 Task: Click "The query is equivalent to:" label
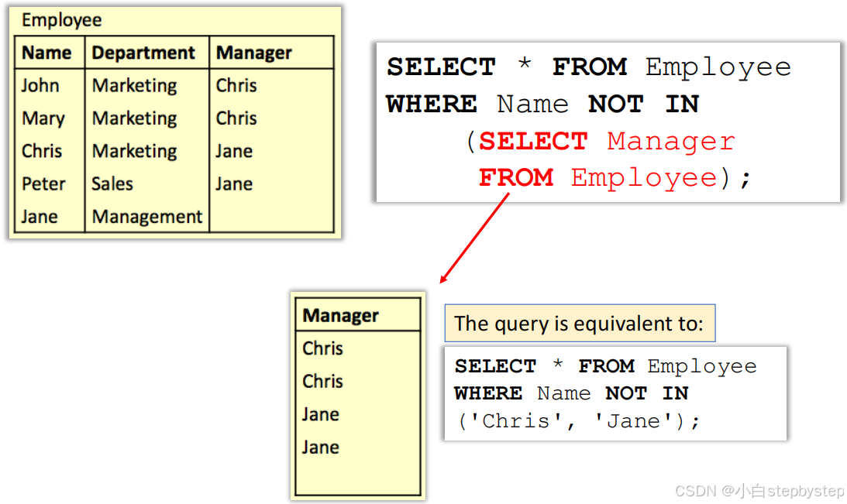[x=579, y=324]
